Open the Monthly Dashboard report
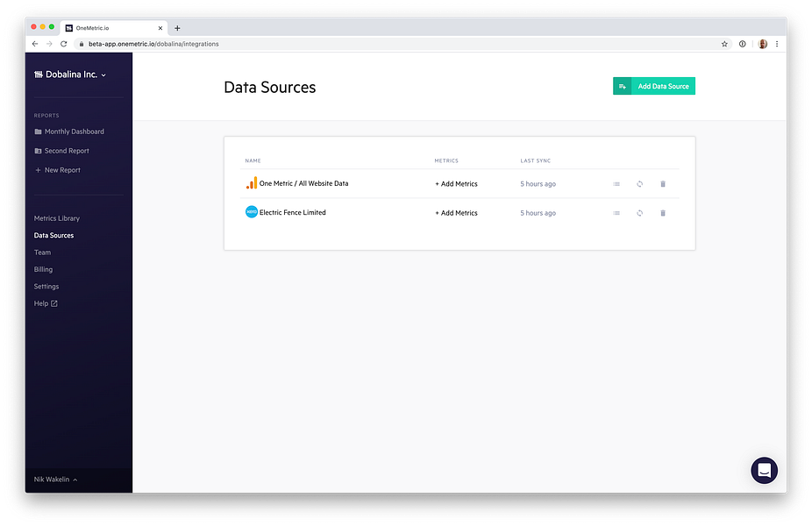Viewport: 812px width, 526px height. [69, 131]
